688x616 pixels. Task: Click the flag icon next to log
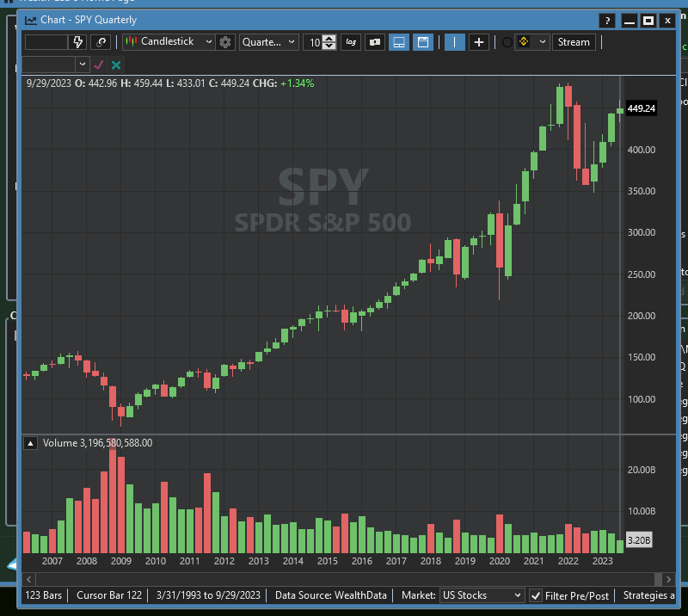point(374,42)
